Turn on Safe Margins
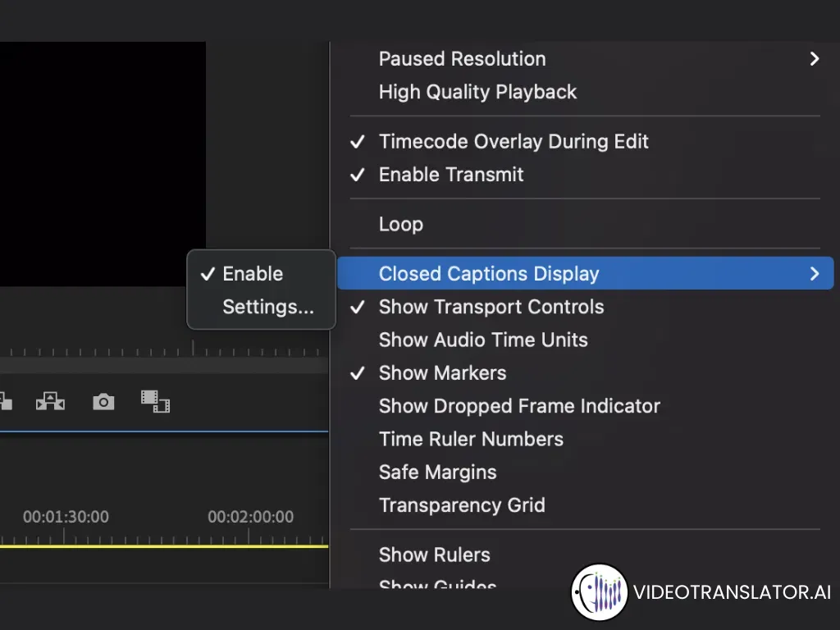Image resolution: width=840 pixels, height=630 pixels. pyautogui.click(x=585, y=472)
